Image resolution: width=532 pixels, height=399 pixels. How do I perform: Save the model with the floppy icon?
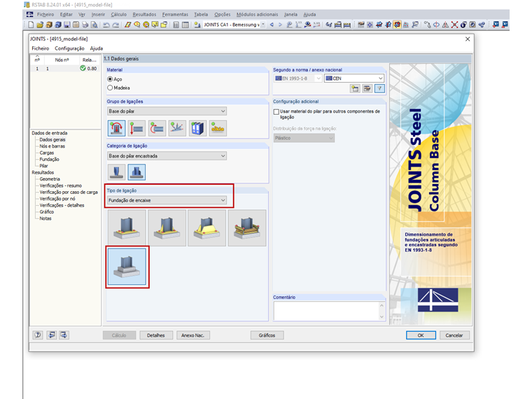click(66, 24)
